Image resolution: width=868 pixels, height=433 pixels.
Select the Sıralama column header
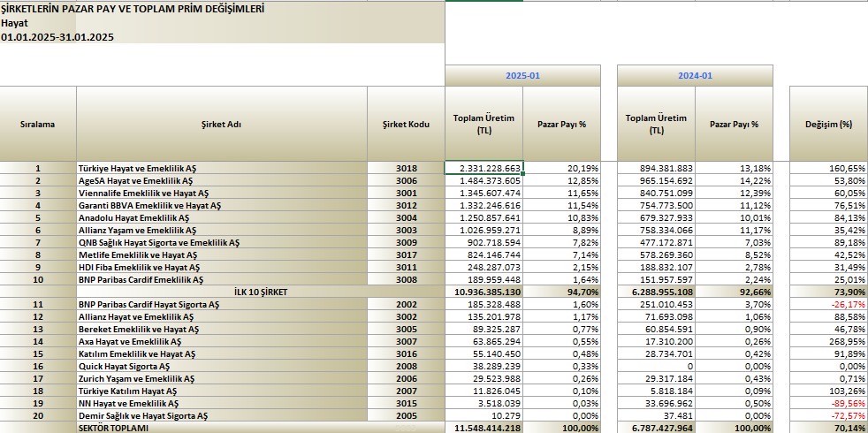[38, 124]
